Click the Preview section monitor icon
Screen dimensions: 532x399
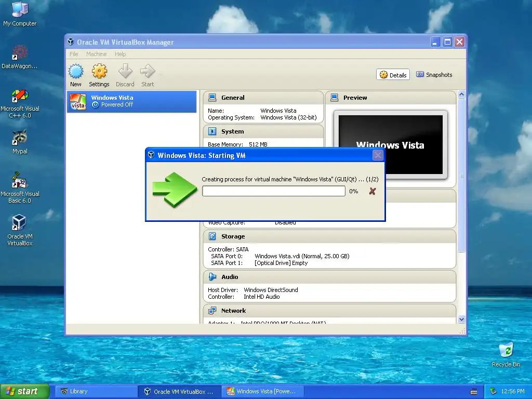pos(334,97)
